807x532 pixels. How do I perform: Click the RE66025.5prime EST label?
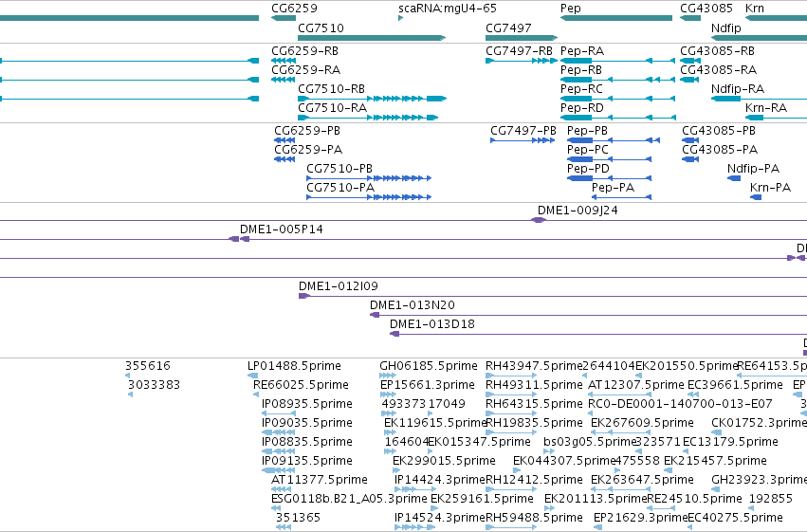click(301, 385)
